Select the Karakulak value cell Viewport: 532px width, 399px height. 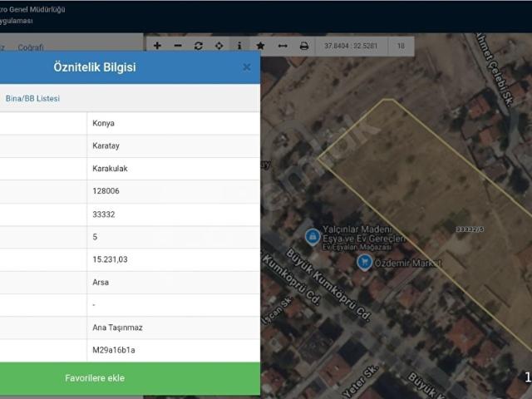(174, 169)
